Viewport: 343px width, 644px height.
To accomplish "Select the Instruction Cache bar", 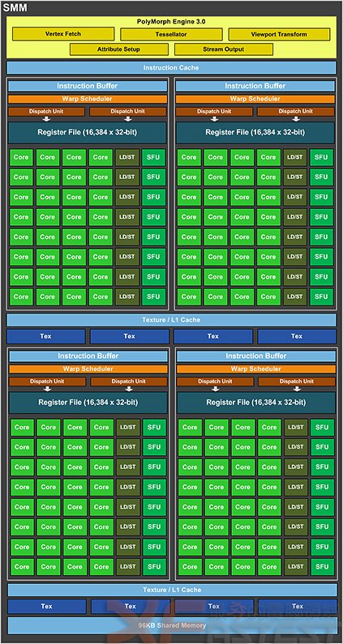I will 171,68.
